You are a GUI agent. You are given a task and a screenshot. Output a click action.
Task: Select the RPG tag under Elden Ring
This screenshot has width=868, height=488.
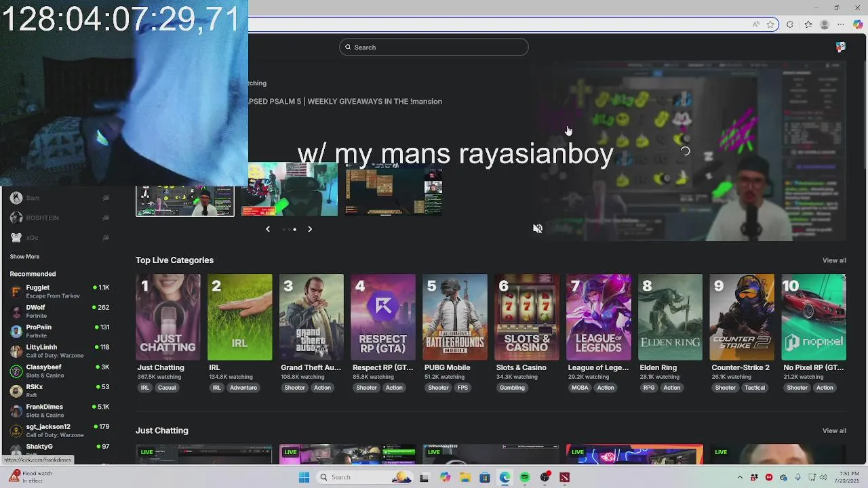(649, 388)
